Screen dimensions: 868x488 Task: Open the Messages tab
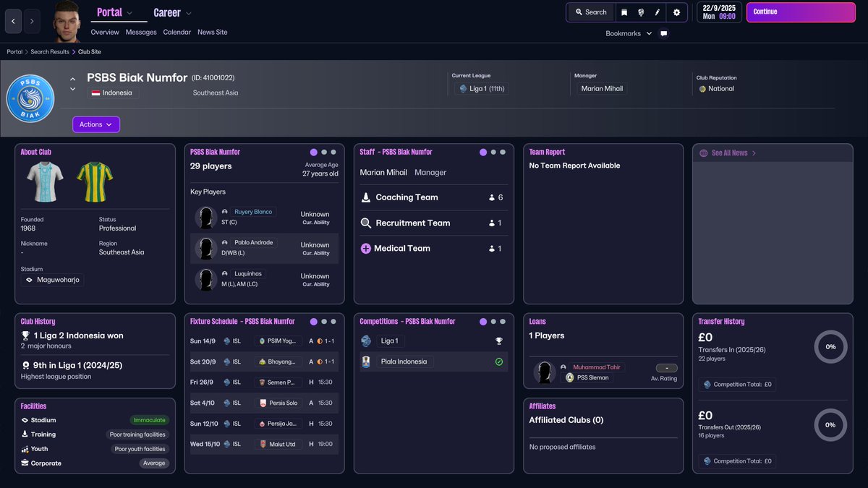[x=141, y=32]
